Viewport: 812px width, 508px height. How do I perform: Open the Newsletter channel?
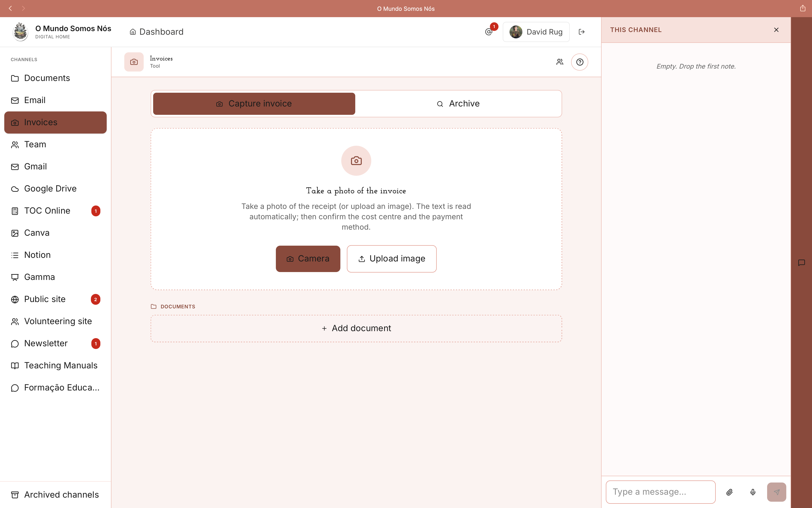[x=55, y=343]
